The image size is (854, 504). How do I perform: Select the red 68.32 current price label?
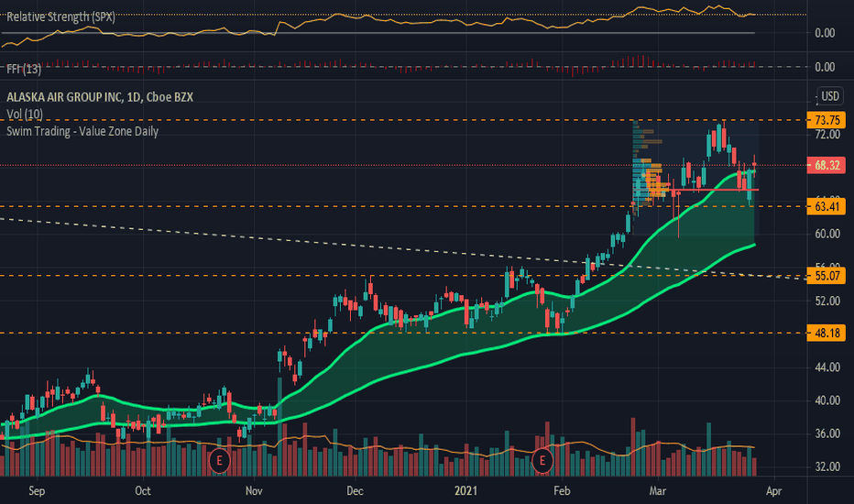coord(827,165)
